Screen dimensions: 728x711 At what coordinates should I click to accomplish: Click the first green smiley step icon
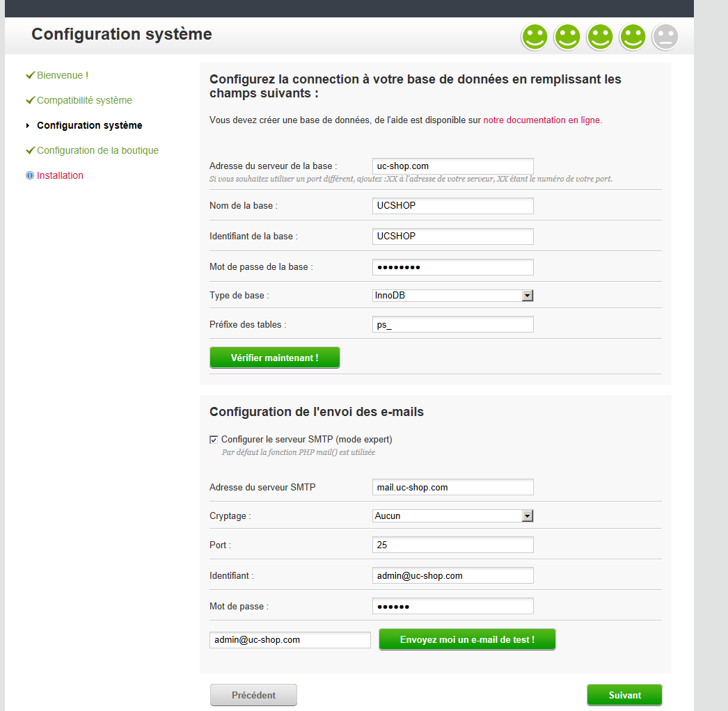tap(535, 37)
